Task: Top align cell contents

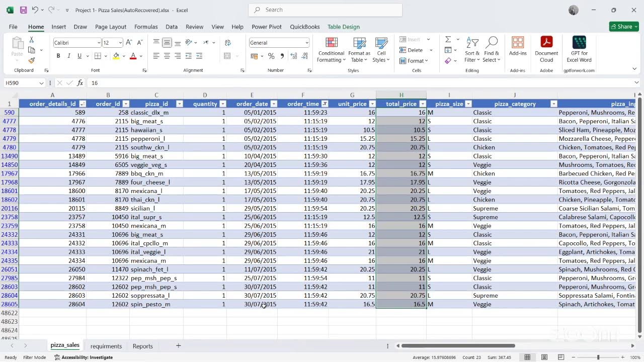Action: click(x=156, y=43)
